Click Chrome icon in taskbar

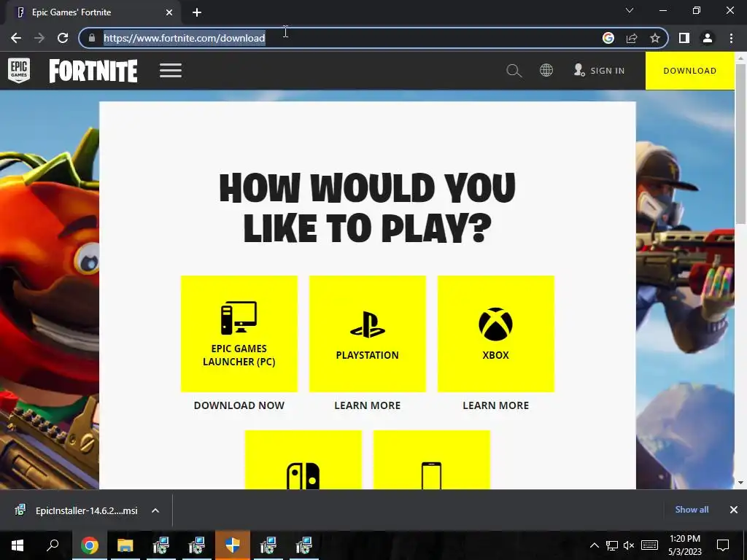point(90,545)
